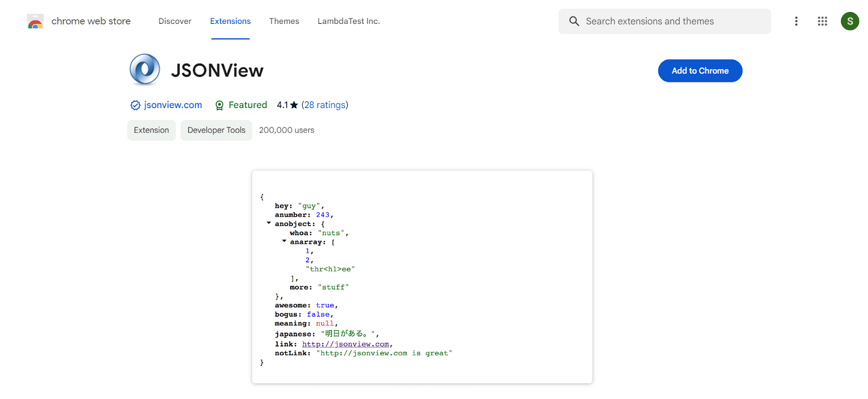This screenshot has height=399, width=868.
Task: Click the JSONView extension logo icon
Action: coord(145,69)
